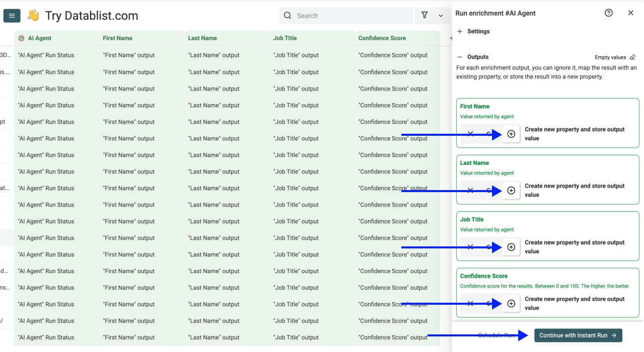This screenshot has height=352, width=644.
Task: Toggle the ignore option for Last Name output
Action: pos(470,190)
